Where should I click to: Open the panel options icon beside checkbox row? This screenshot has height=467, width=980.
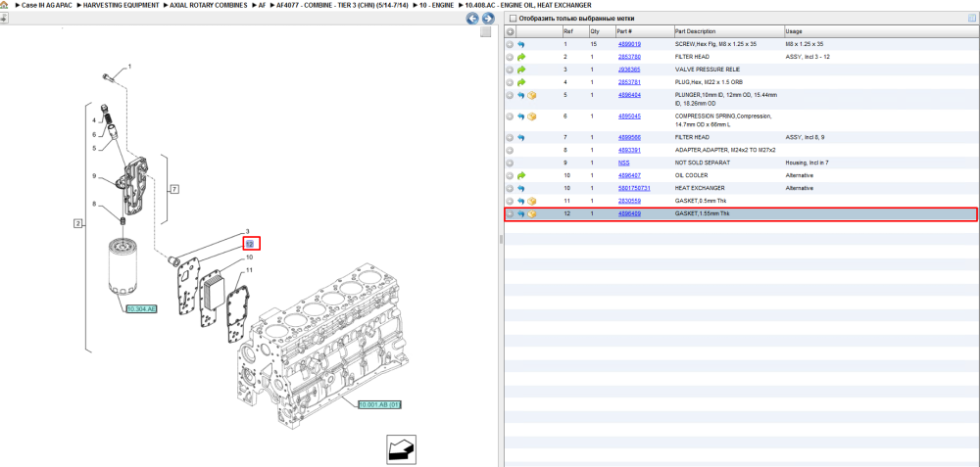coord(972,18)
